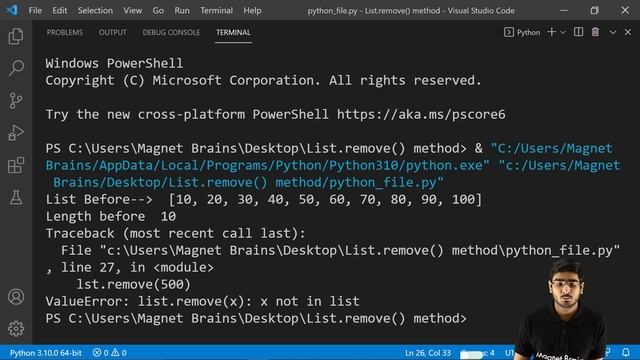Open the Selection menu
Image resolution: width=640 pixels, height=360 pixels.
(95, 11)
